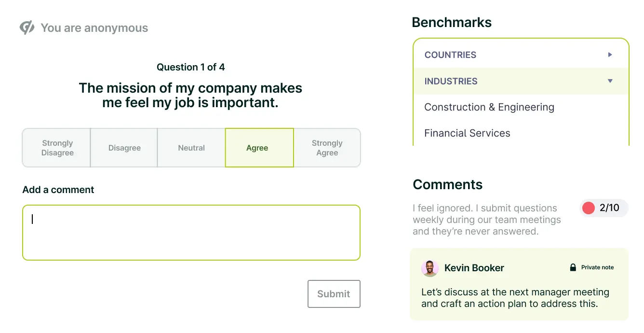The height and width of the screenshot is (333, 644).
Task: Select the Agree option
Action: click(259, 148)
